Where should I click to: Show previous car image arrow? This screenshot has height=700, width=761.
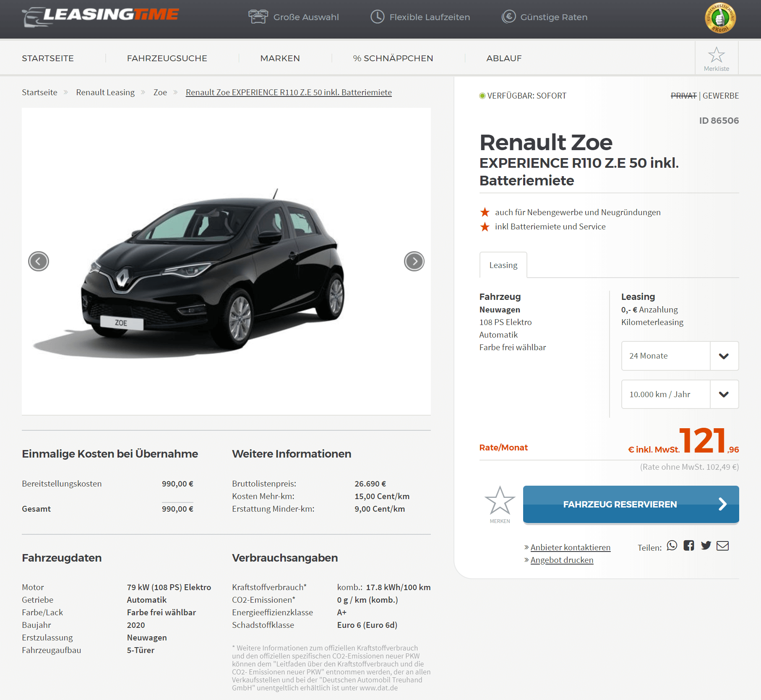39,261
